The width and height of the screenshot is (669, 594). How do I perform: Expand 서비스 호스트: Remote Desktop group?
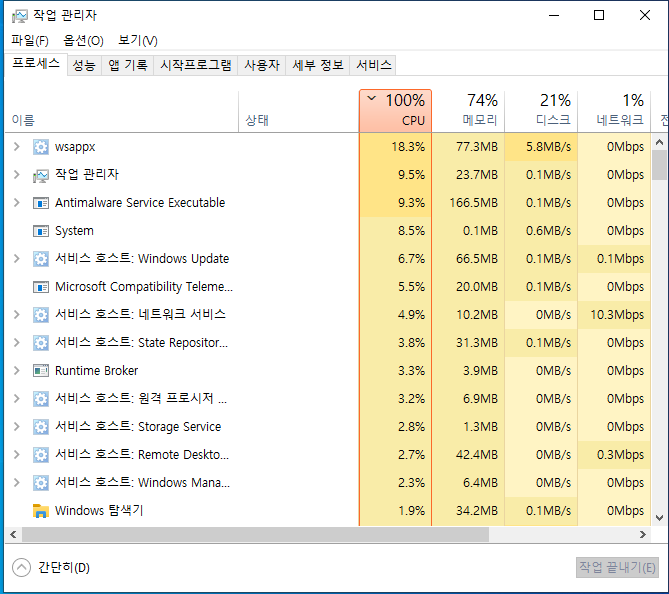17,454
